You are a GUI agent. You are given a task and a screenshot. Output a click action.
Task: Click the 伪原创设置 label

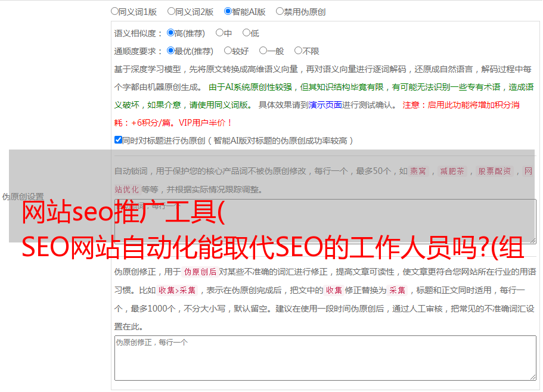coord(23,197)
